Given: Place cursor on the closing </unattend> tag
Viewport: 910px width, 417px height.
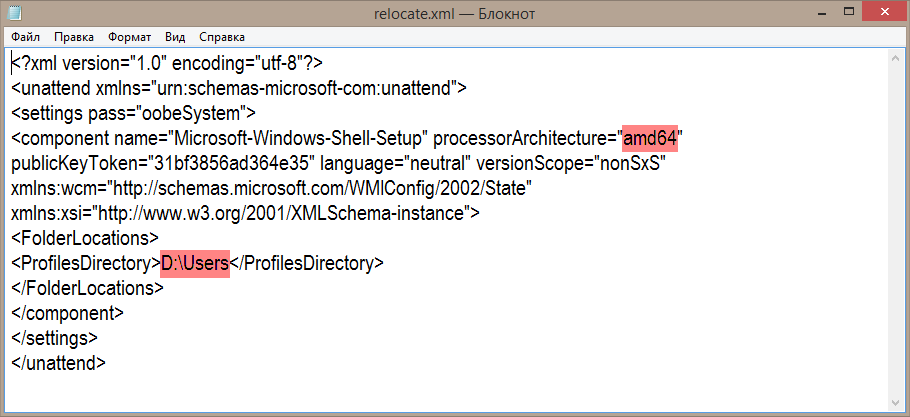Looking at the screenshot, I should tap(58, 362).
